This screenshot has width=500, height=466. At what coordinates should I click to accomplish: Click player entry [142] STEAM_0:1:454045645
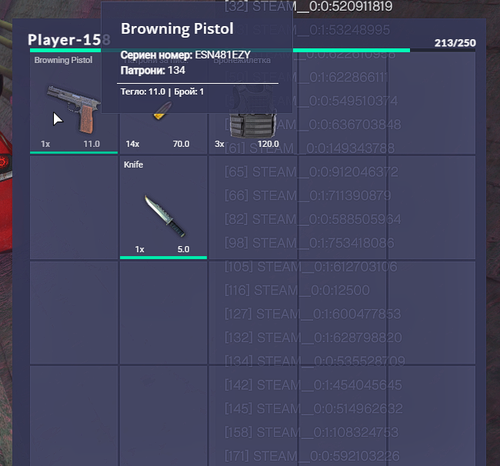pyautogui.click(x=313, y=385)
